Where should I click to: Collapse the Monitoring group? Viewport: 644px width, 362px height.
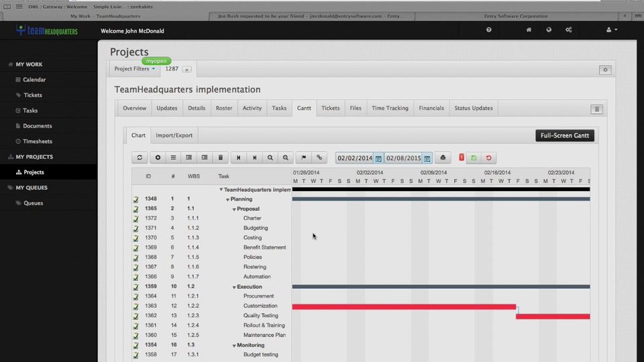(x=234, y=346)
